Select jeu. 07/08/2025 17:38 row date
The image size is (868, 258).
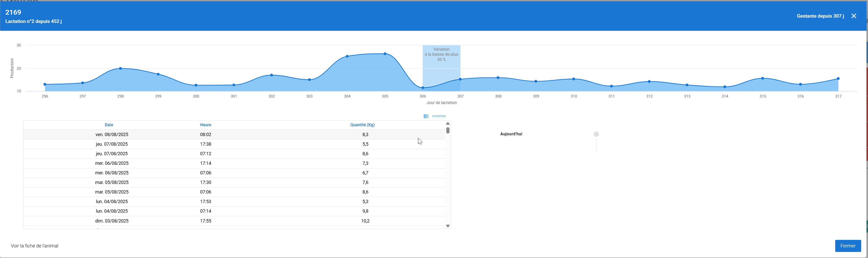pos(112,144)
